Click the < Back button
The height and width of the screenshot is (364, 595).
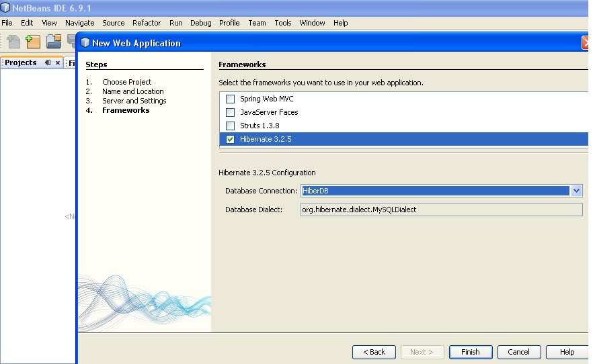pyautogui.click(x=374, y=352)
